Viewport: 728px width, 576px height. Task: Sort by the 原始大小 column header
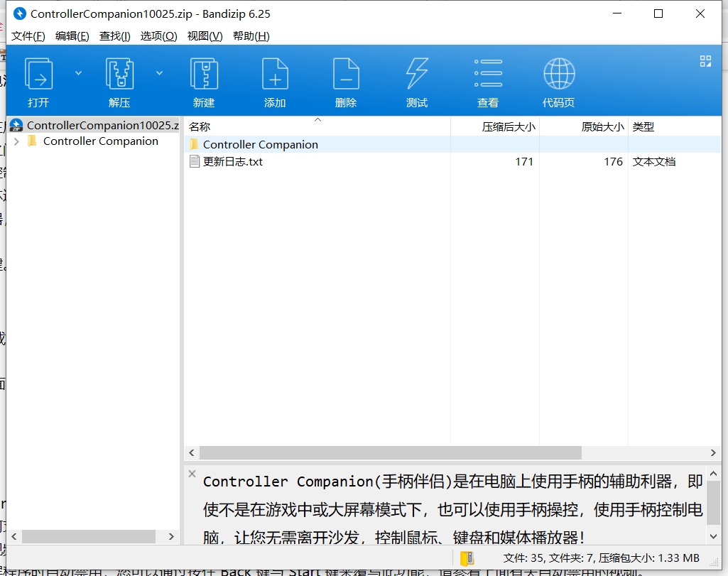point(584,126)
